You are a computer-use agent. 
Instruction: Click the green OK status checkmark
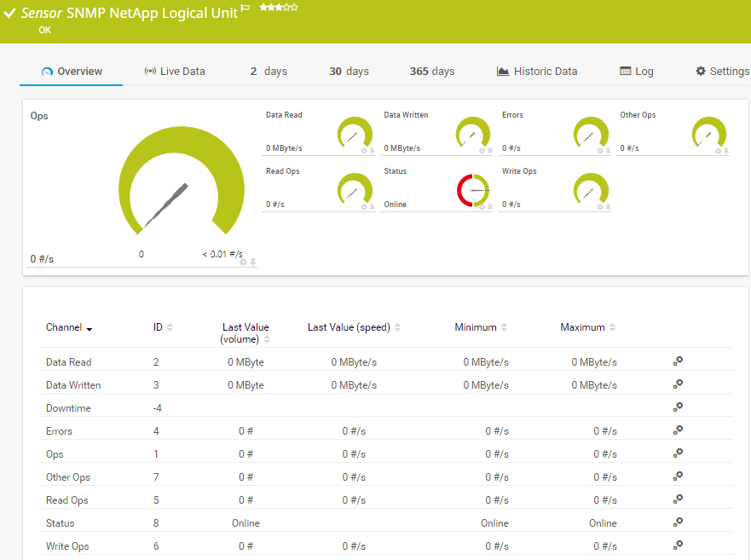pos(10,14)
